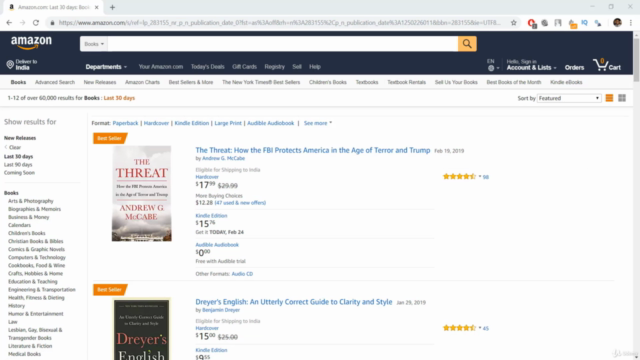Open the Chrome three-dot menu
The height and width of the screenshot is (360, 640).
[x=631, y=23]
